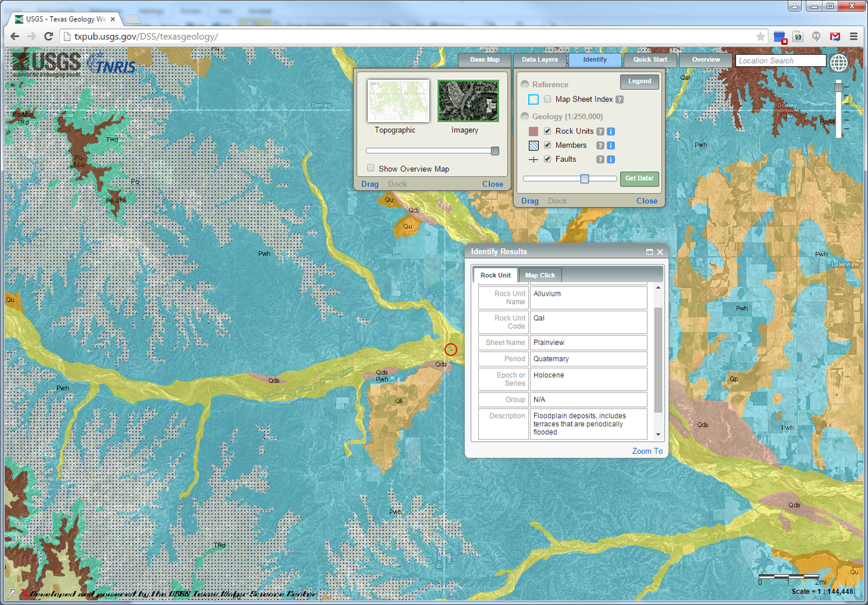Bookmark this page with the star icon
Screen dimensions: 868x605
coord(760,36)
